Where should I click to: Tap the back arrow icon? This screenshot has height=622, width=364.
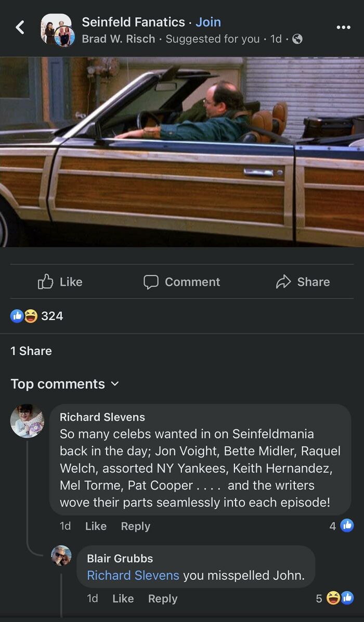pos(20,28)
